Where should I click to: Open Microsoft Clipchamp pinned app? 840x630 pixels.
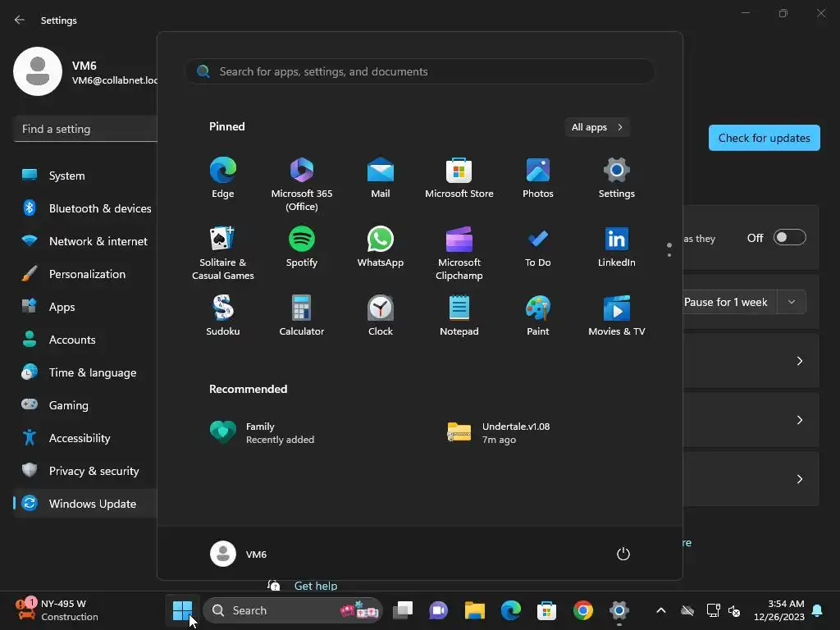pos(459,253)
